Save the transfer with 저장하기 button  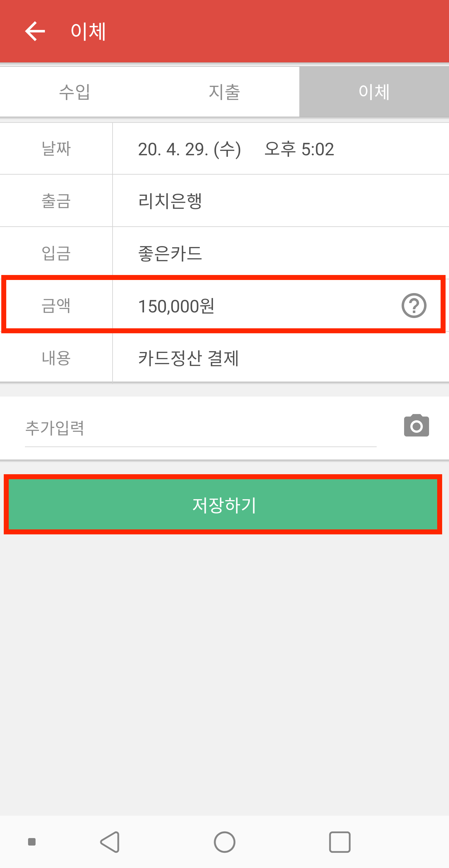pyautogui.click(x=223, y=504)
